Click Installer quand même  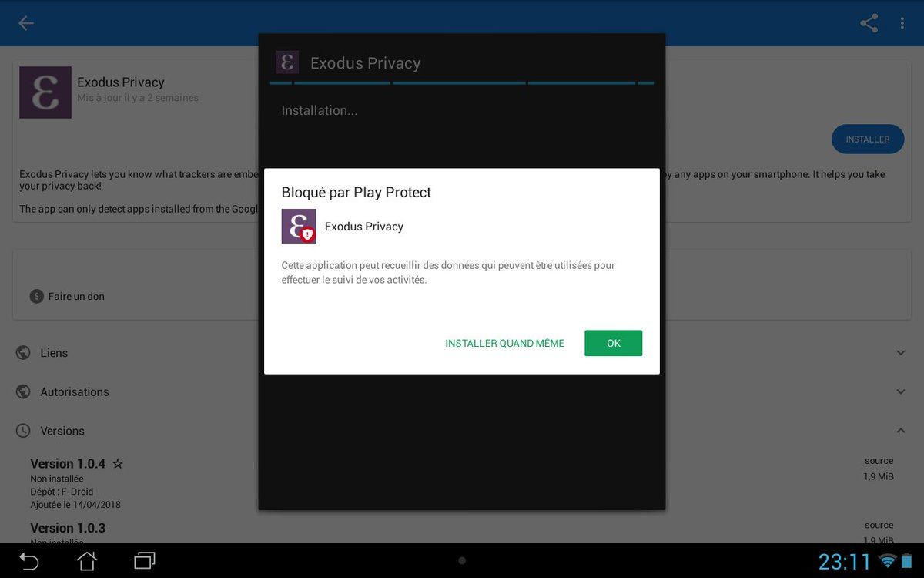click(504, 344)
